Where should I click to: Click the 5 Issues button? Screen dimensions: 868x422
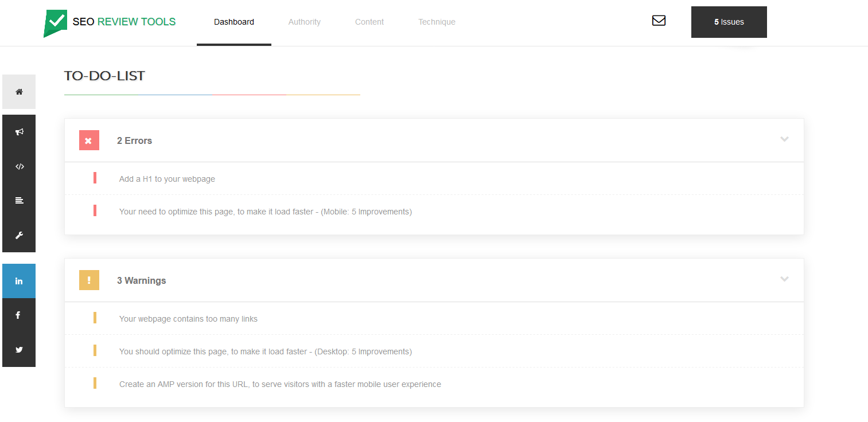point(729,22)
